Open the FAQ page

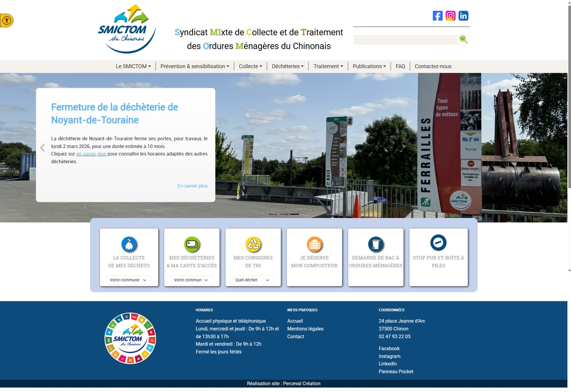(400, 66)
